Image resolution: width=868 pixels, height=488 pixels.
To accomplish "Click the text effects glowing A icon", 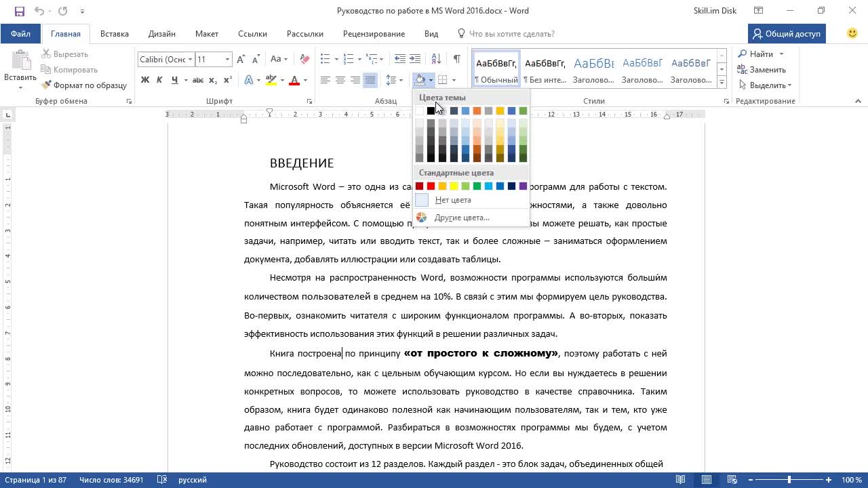I will click(x=248, y=80).
